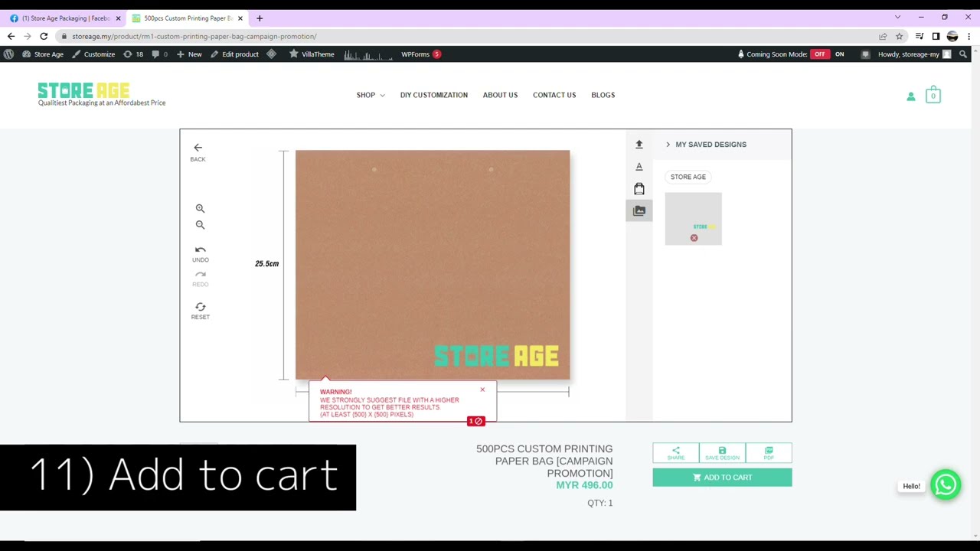Turn Coming Soon Mode ON

(x=839, y=54)
